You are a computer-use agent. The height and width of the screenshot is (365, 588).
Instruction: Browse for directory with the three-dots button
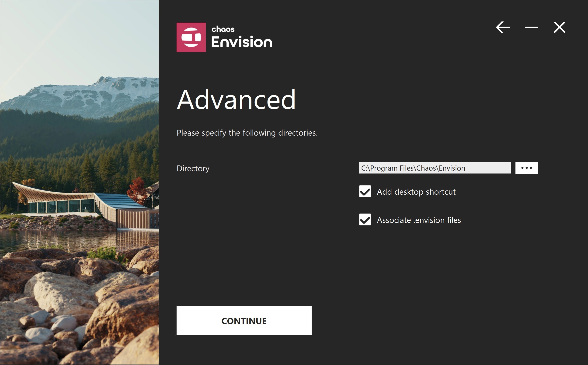[526, 168]
